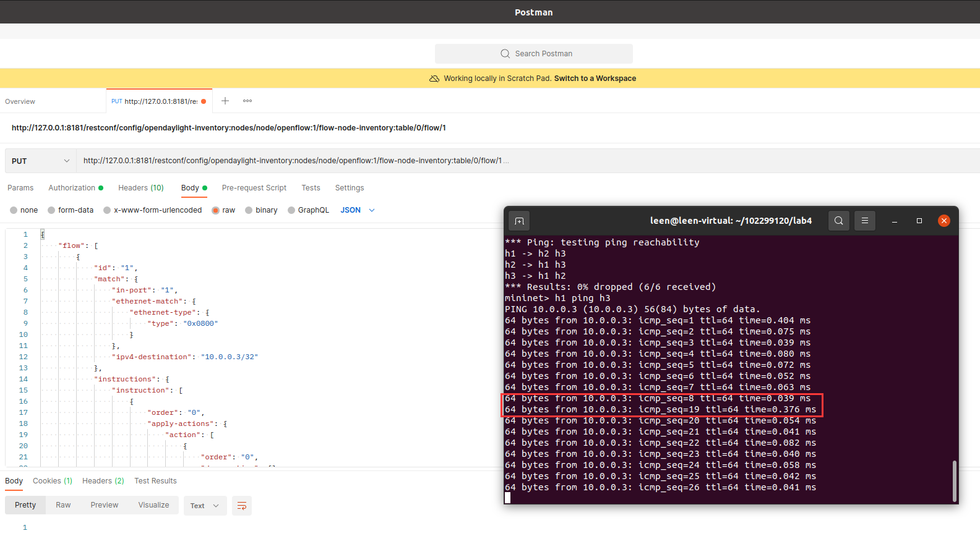Open the Pre-request Script tab

pyautogui.click(x=254, y=188)
